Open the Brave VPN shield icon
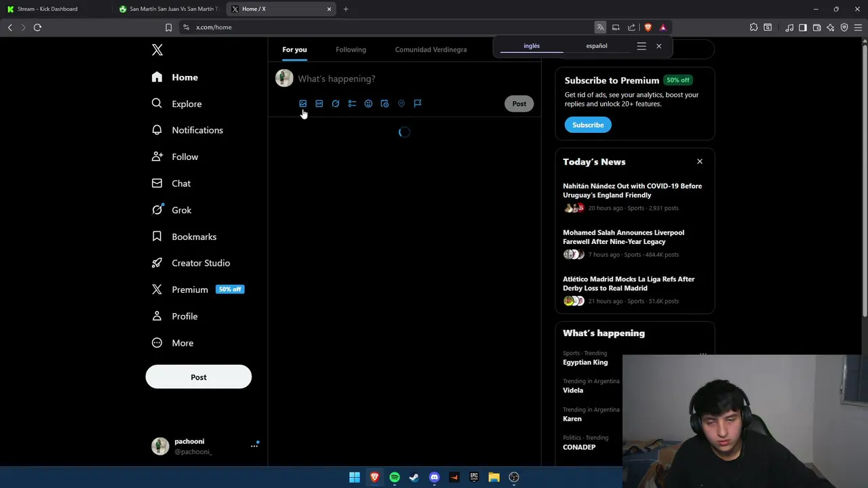868x488 pixels. coord(844,27)
